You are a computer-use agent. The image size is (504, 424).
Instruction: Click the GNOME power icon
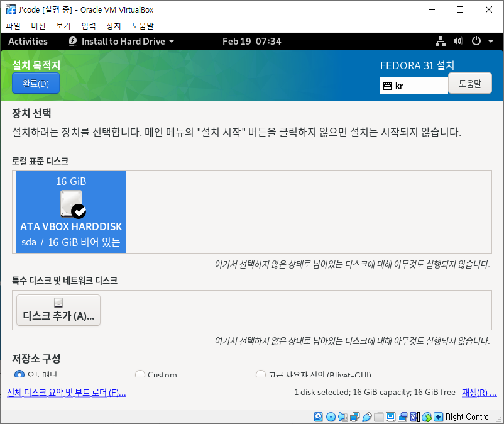476,41
